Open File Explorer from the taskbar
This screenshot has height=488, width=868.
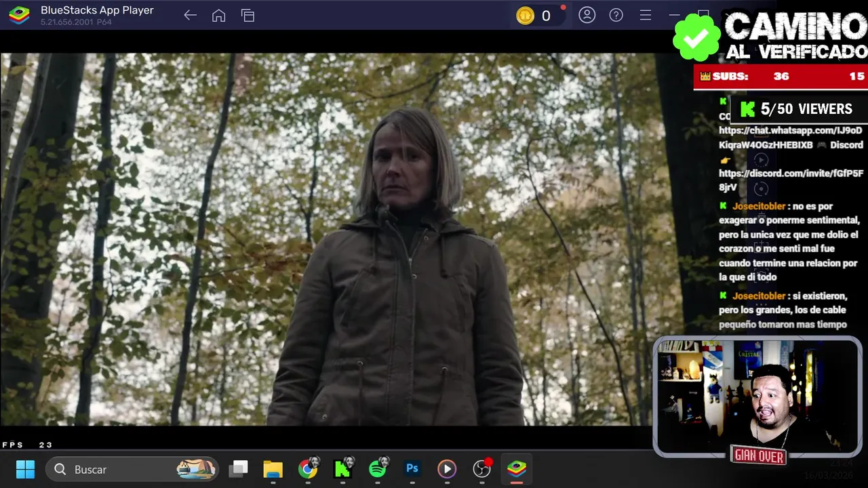point(273,469)
